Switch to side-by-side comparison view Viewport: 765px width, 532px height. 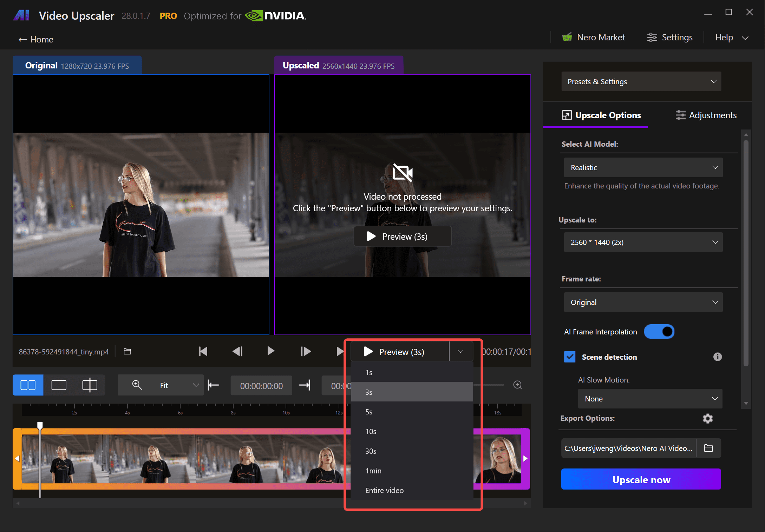point(28,385)
